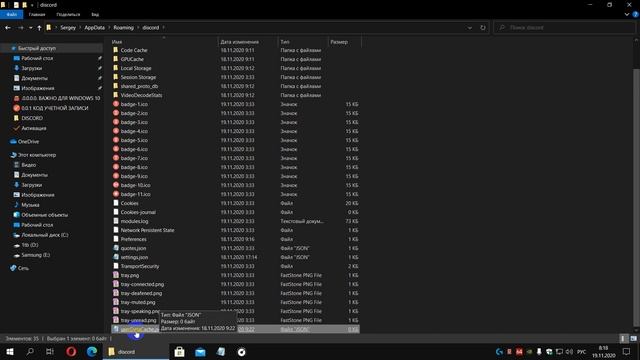Open recent locations dropdown arrow
The width and height of the screenshot is (640, 360).
(31, 28)
